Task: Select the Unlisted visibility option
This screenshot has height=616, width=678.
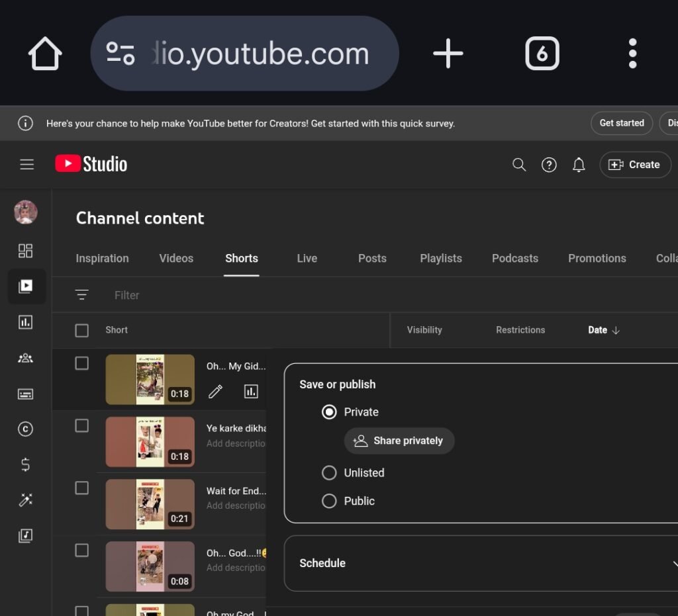Action: (329, 472)
